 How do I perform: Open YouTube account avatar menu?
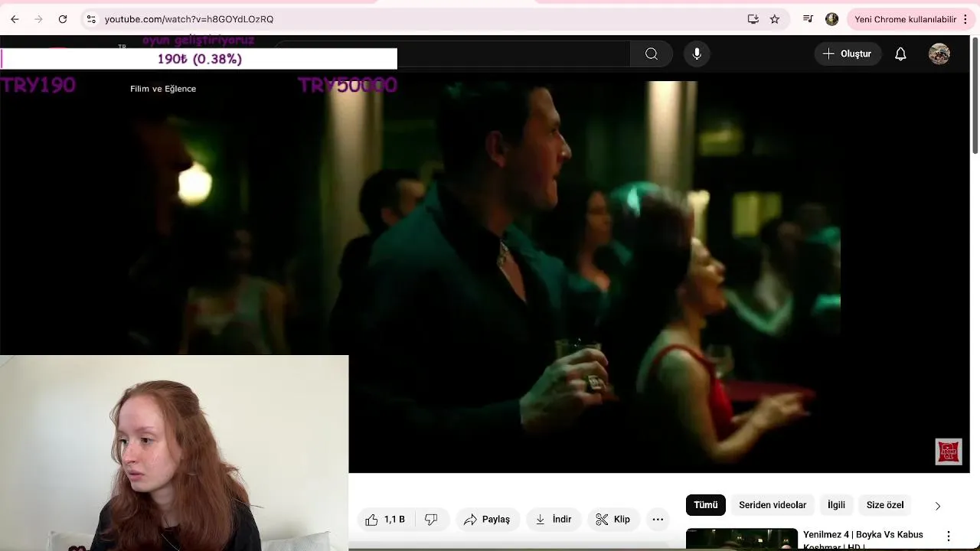939,54
